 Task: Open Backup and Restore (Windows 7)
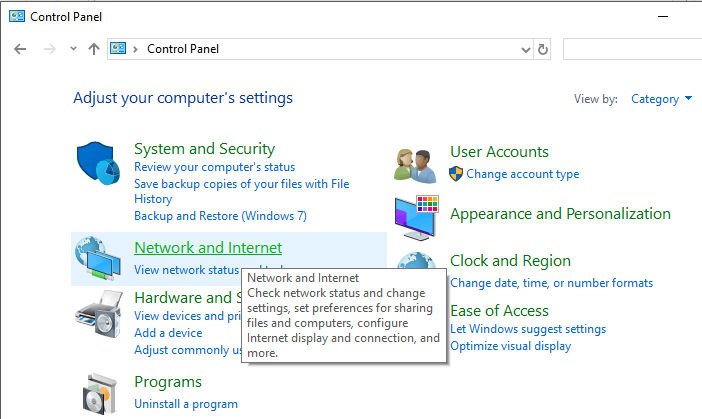220,216
